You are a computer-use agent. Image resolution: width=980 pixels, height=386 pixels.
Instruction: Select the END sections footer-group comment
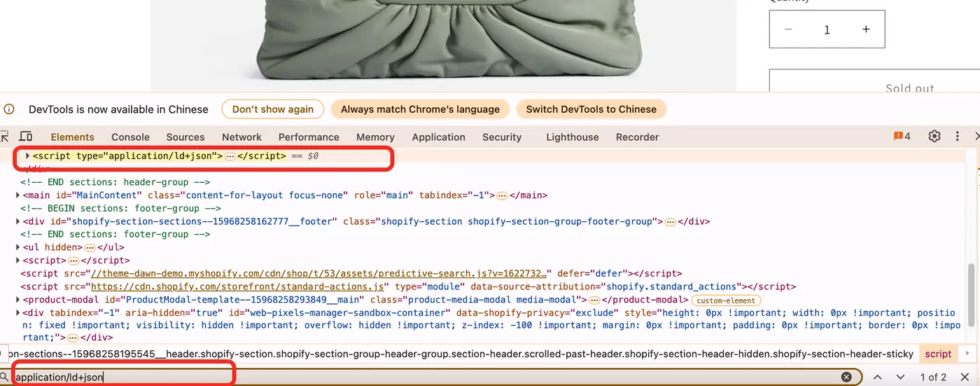pyautogui.click(x=115, y=235)
